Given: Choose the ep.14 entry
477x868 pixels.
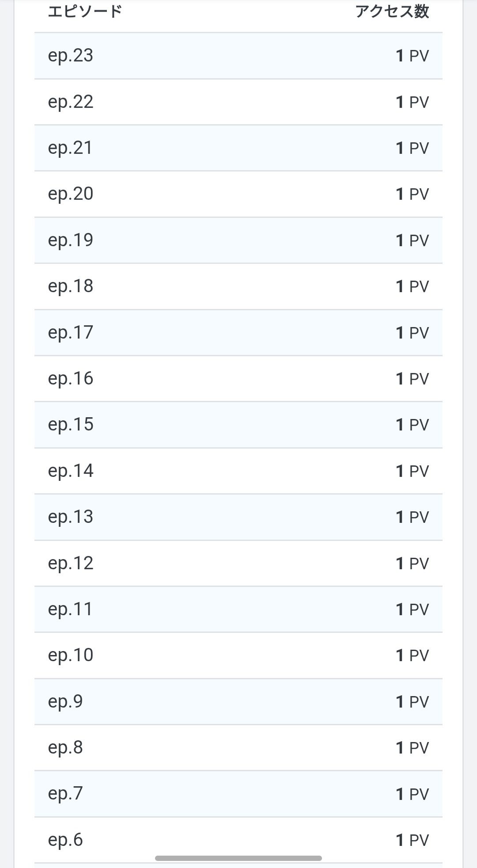Looking at the screenshot, I should (x=238, y=471).
